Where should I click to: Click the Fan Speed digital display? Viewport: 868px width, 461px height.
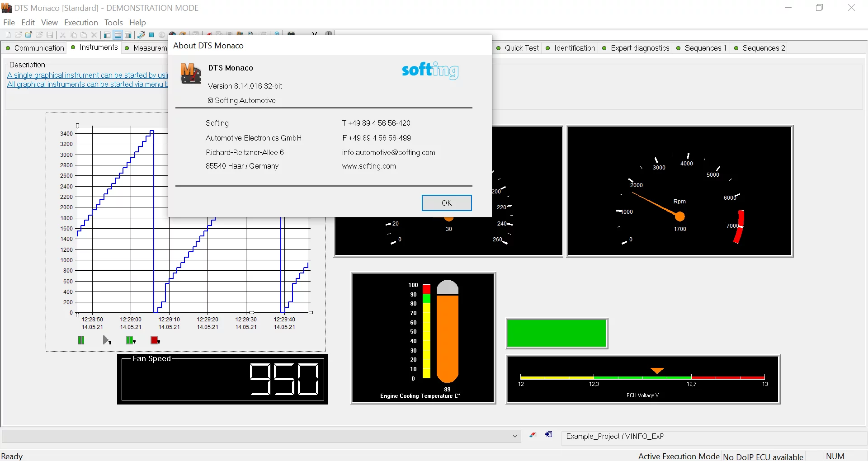(x=222, y=379)
